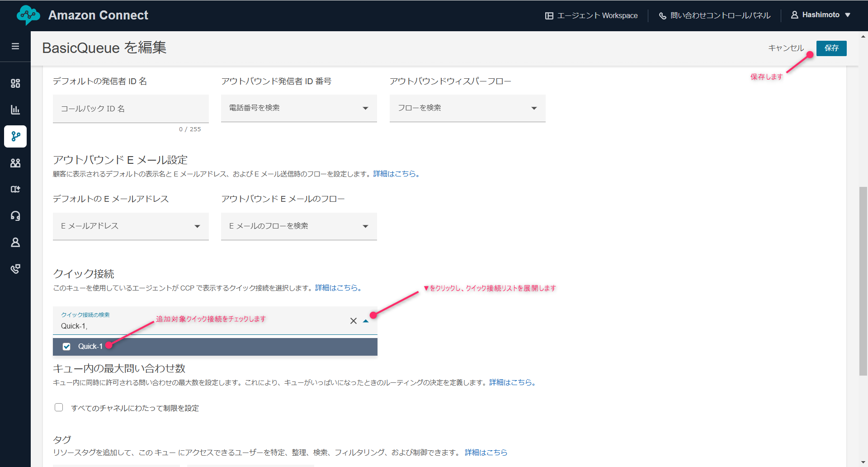Viewport: 868px width, 467px height.
Task: Open エージェント Workspace from top bar
Action: pyautogui.click(x=591, y=15)
